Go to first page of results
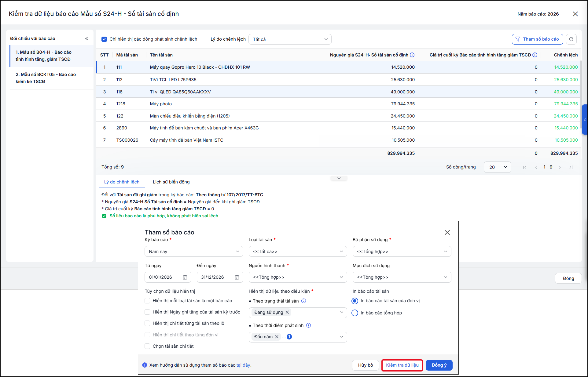588x377 pixels. pyautogui.click(x=524, y=167)
